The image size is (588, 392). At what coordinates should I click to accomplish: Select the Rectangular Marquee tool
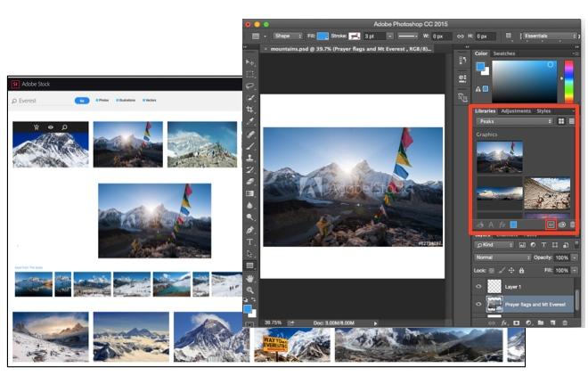249,74
